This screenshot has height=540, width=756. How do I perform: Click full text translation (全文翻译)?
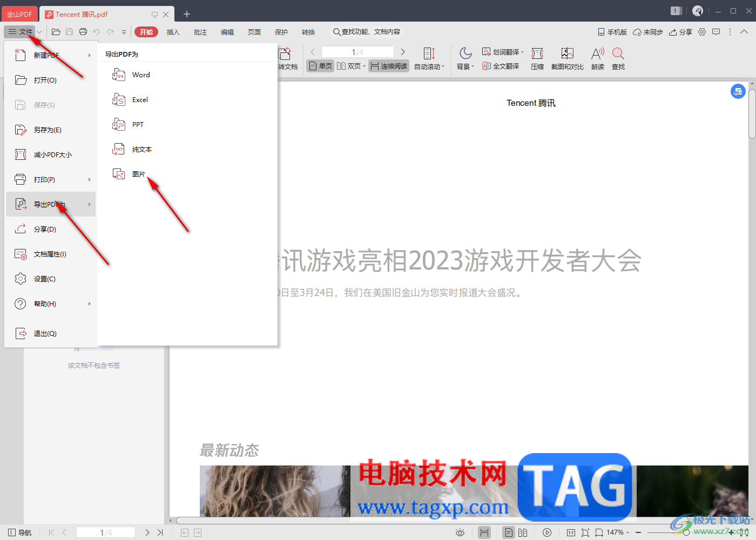(x=501, y=66)
